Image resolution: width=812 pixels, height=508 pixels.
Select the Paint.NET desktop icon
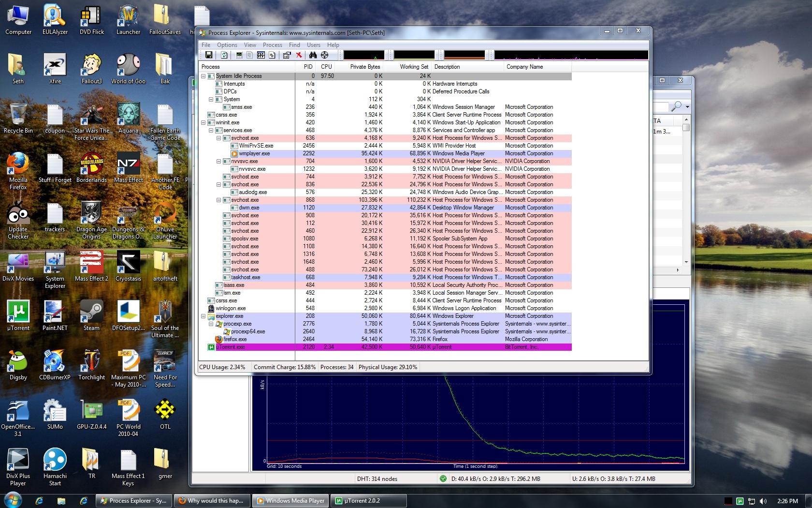(55, 315)
